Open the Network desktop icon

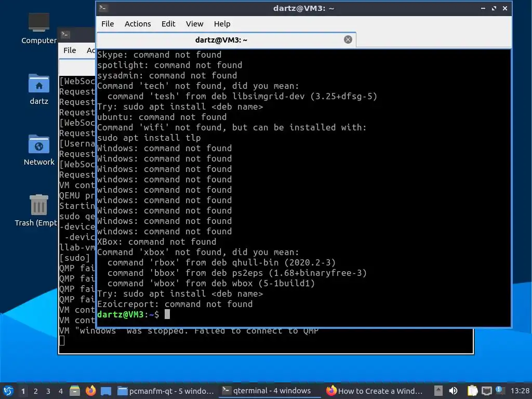38,150
